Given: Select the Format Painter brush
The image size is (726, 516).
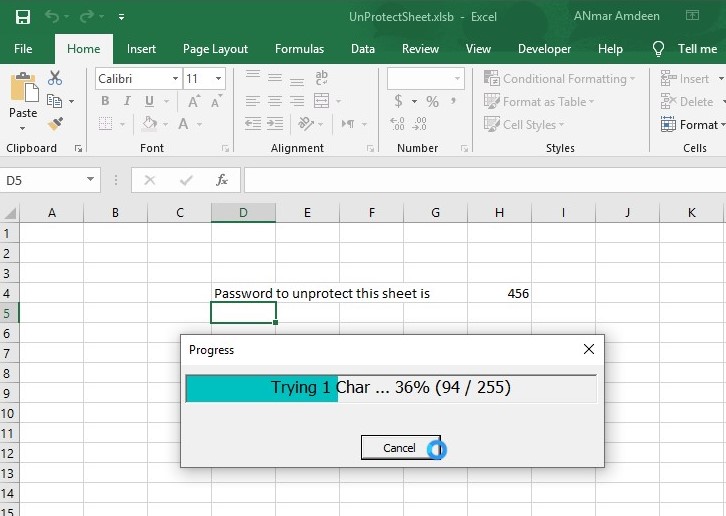Looking at the screenshot, I should 55,124.
